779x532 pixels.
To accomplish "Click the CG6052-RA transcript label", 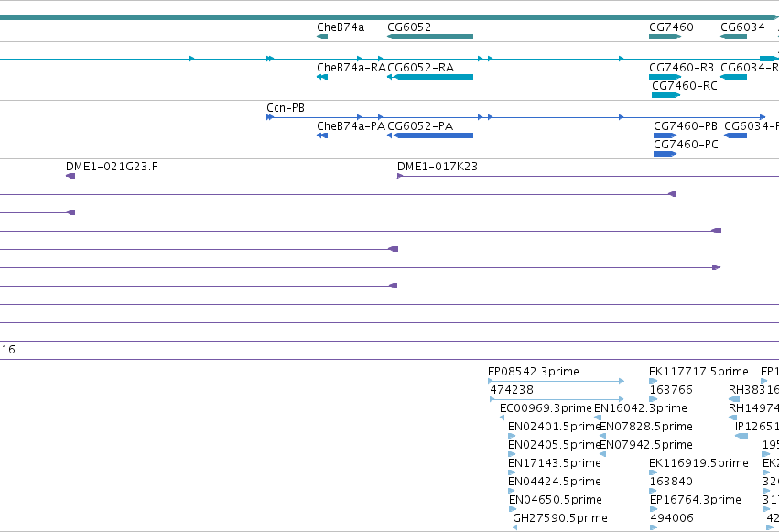I will (420, 68).
